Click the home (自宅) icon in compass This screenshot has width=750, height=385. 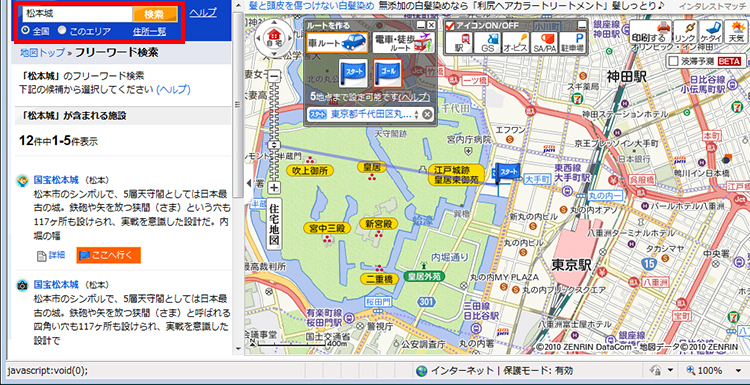(x=275, y=37)
